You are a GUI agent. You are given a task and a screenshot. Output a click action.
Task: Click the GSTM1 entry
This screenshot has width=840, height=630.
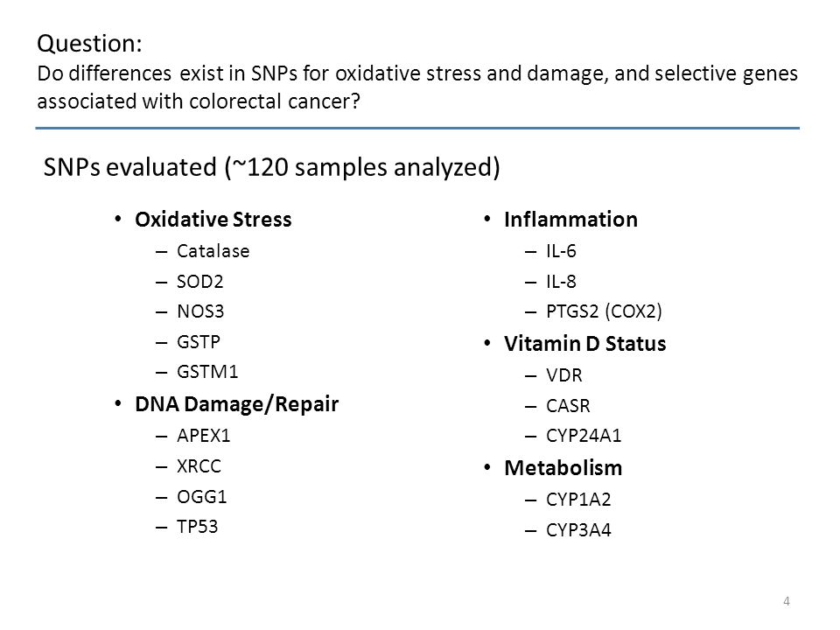(x=207, y=371)
